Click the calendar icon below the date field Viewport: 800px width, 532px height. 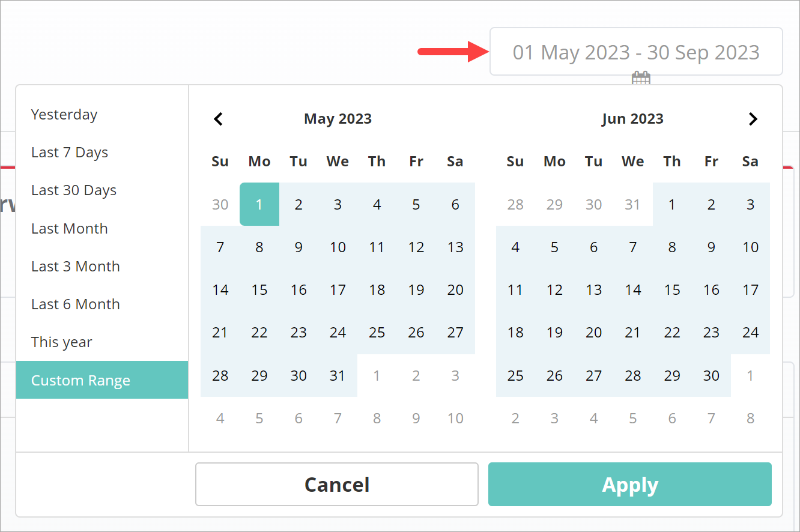click(x=641, y=78)
